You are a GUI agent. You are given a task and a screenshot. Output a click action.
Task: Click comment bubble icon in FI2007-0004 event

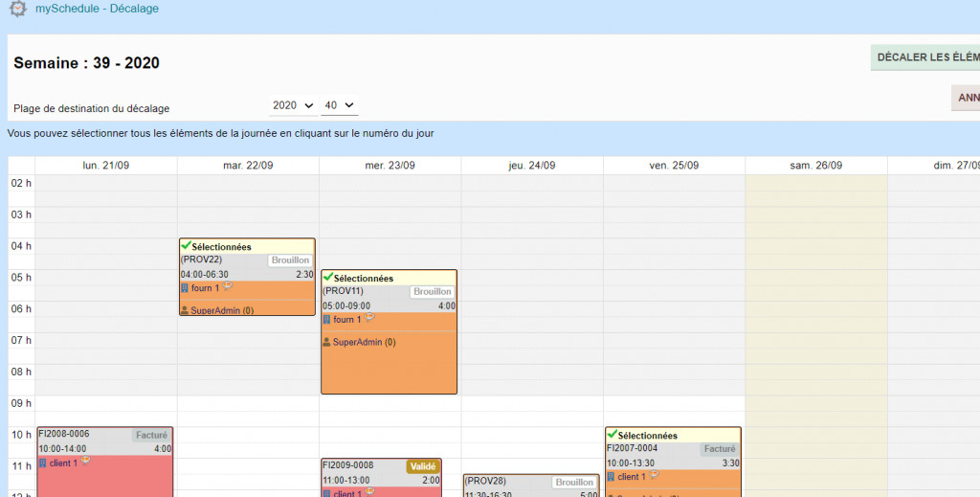(654, 474)
